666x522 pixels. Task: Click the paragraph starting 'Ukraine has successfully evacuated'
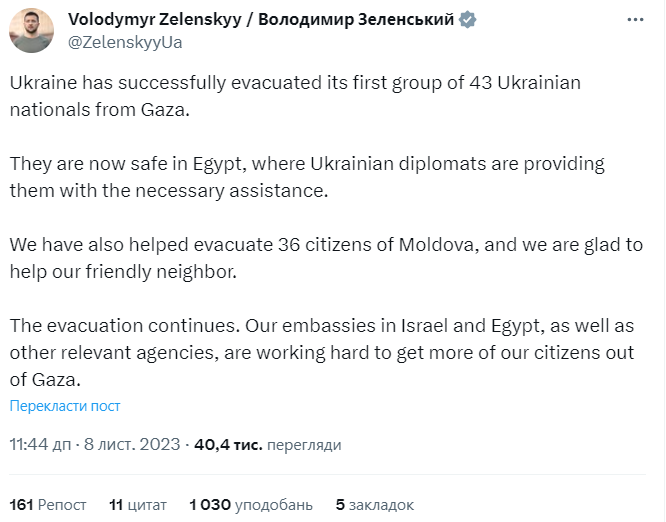(295, 95)
